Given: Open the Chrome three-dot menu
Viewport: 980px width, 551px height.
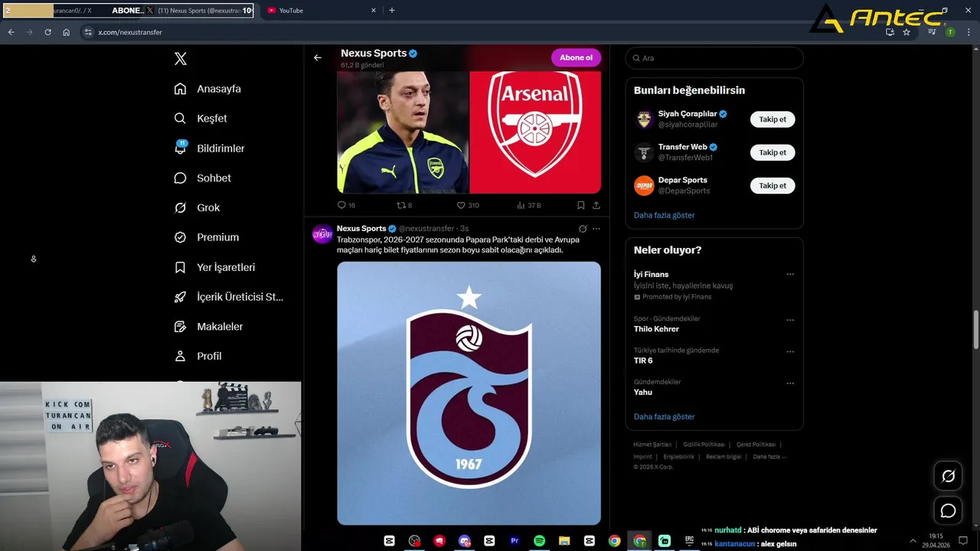Looking at the screenshot, I should click(x=967, y=32).
